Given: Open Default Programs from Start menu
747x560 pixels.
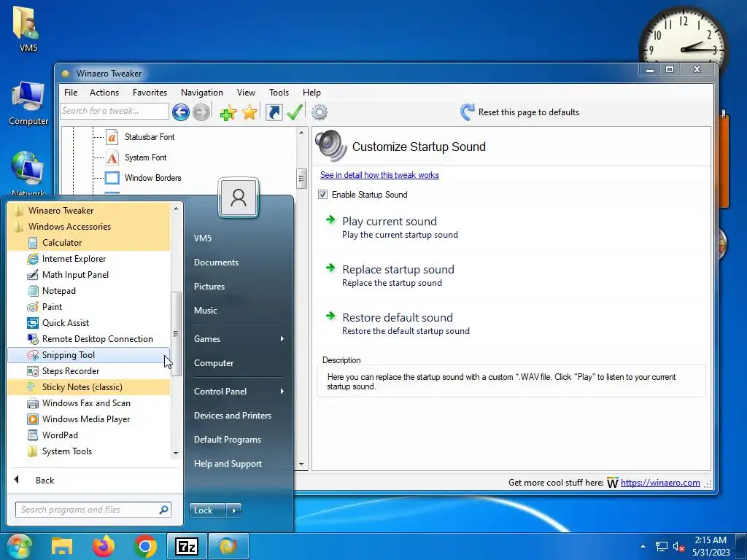Looking at the screenshot, I should click(228, 440).
